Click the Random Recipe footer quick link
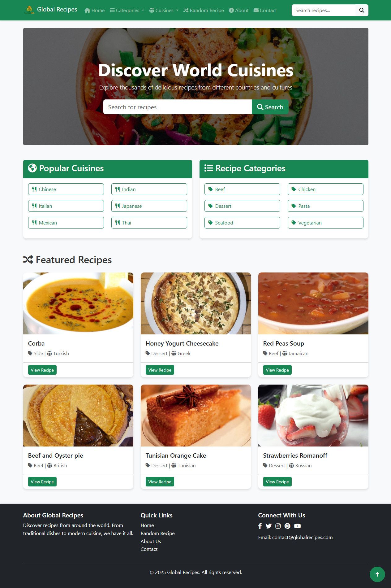Screen dimensions: 391x588 157,533
